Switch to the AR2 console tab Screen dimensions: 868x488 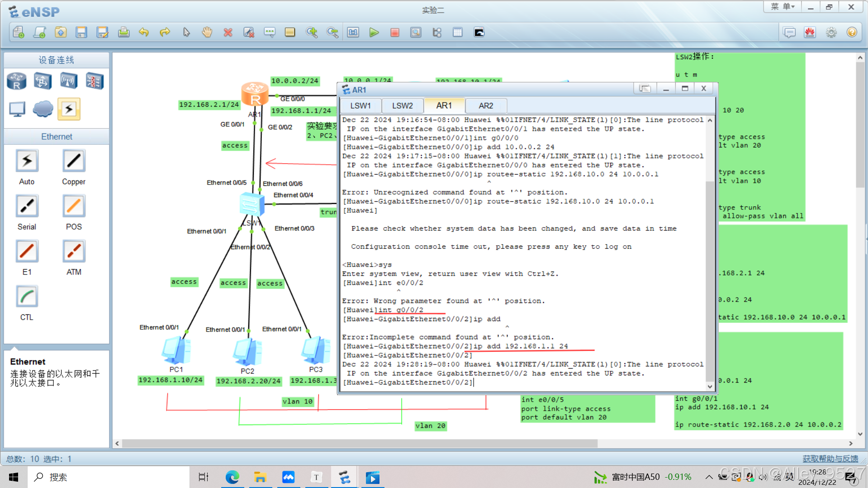(486, 106)
